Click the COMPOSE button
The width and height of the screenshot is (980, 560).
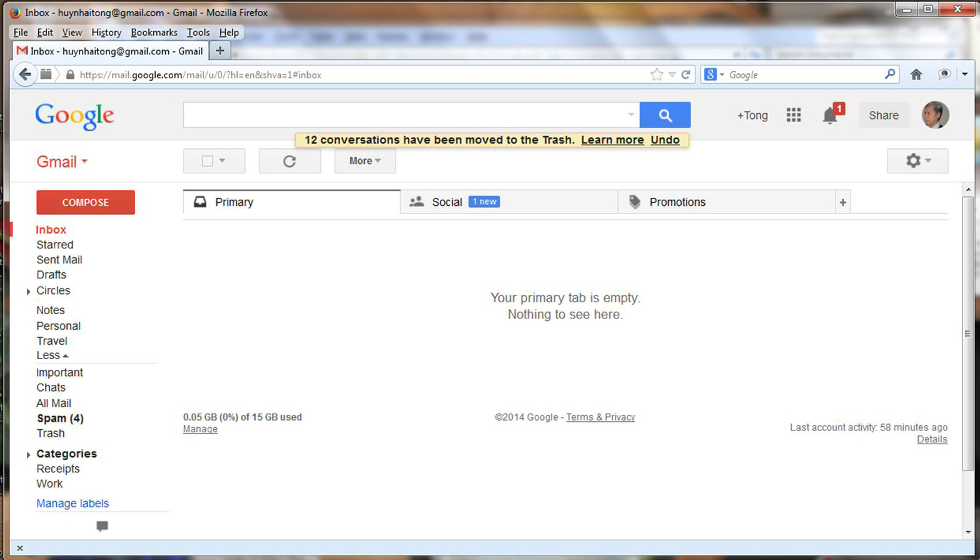[86, 202]
